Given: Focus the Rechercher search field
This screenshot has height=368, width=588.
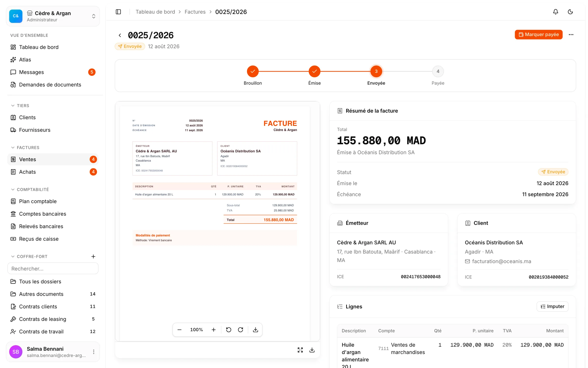Looking at the screenshot, I should (x=53, y=269).
